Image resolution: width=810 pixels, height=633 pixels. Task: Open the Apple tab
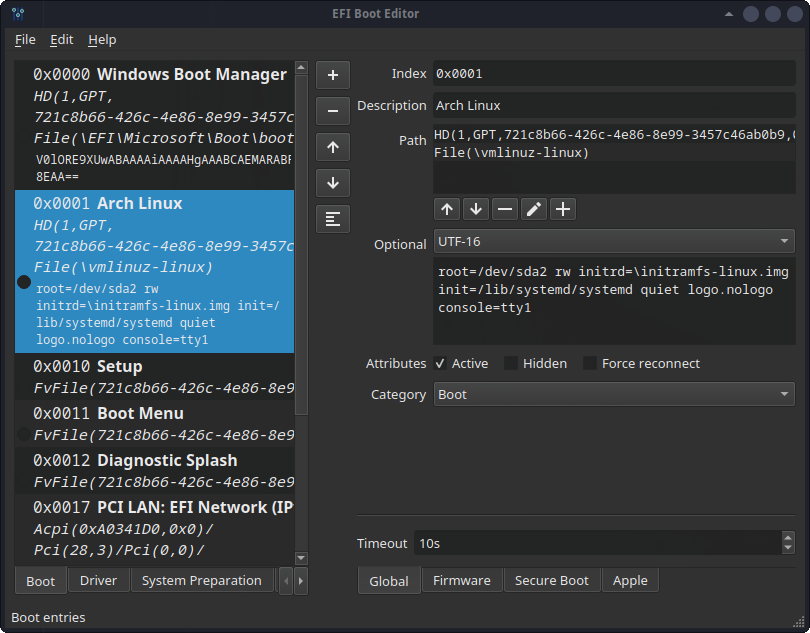(630, 580)
